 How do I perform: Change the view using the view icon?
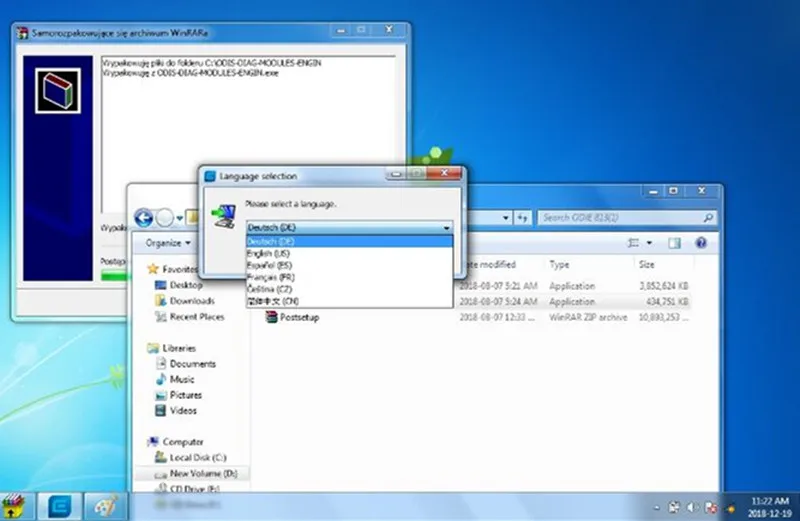[x=633, y=243]
